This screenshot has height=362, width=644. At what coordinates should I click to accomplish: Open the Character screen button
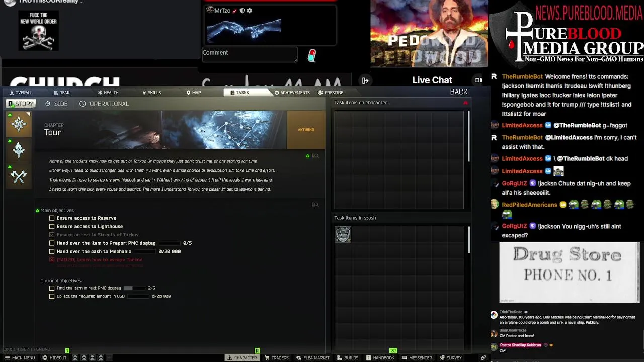tap(242, 358)
